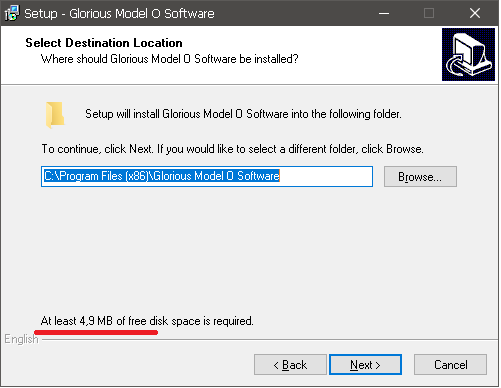
Task: Click the computer wizard image in header
Action: pyautogui.click(x=468, y=54)
